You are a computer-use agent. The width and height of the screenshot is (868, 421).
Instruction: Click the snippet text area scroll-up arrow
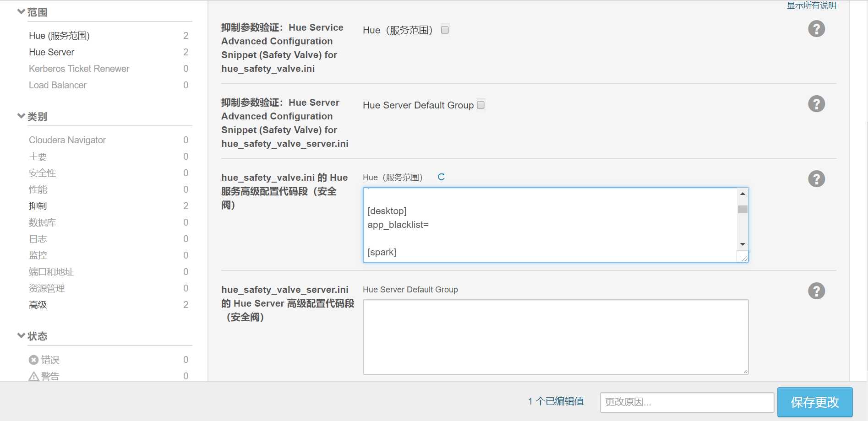point(742,194)
